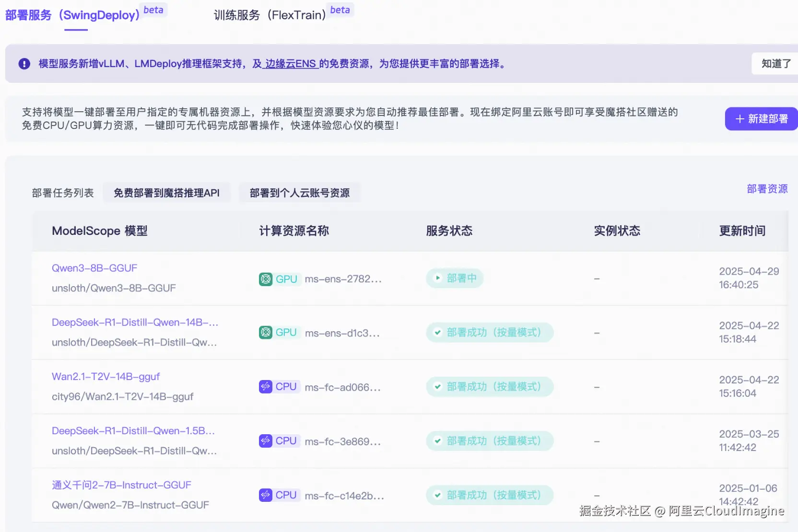Click the deploying play icon for Qwen3-8B-GGUF
The width and height of the screenshot is (798, 532).
pyautogui.click(x=437, y=278)
